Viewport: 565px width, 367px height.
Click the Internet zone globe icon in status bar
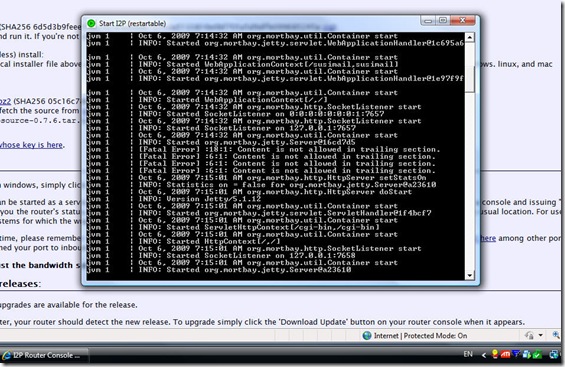367,336
